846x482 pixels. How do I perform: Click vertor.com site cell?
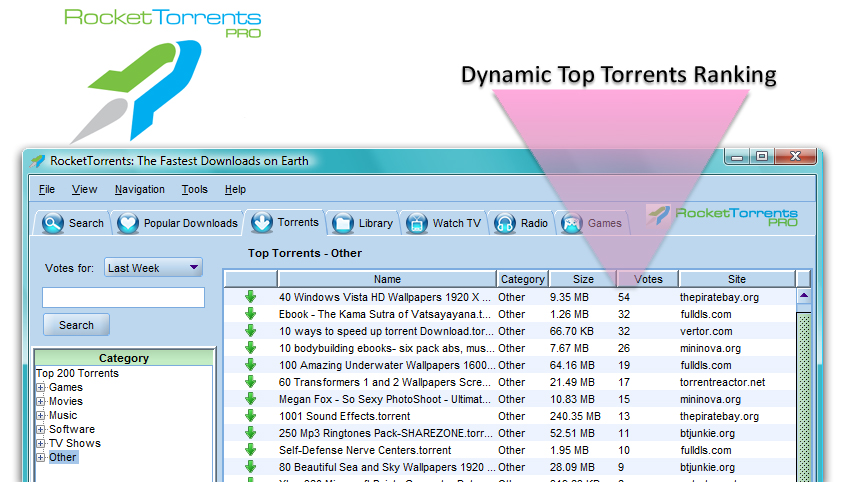pyautogui.click(x=706, y=331)
